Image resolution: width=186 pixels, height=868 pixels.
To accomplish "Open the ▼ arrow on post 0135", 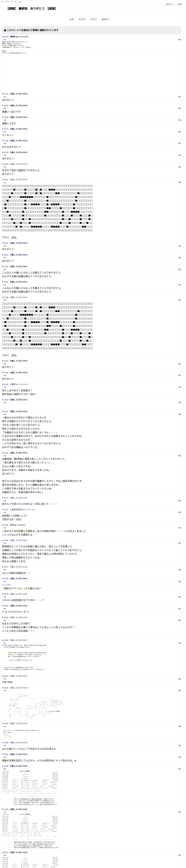I will tap(3, 106).
